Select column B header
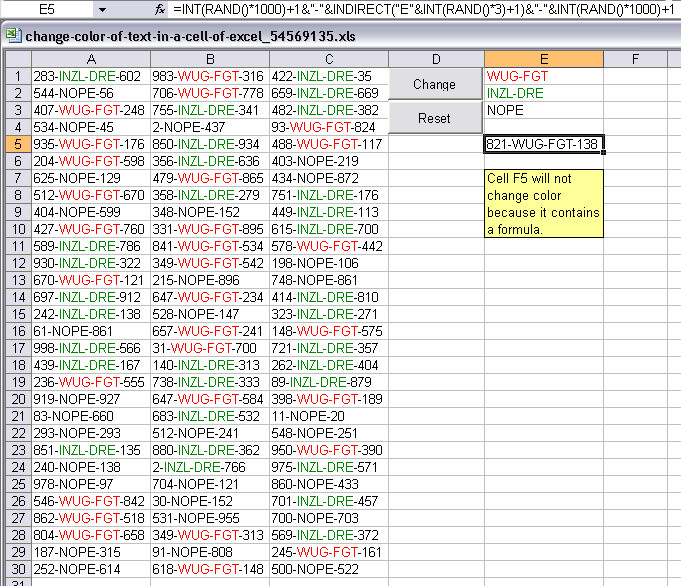Viewport: 681px width, 586px height. click(210, 59)
